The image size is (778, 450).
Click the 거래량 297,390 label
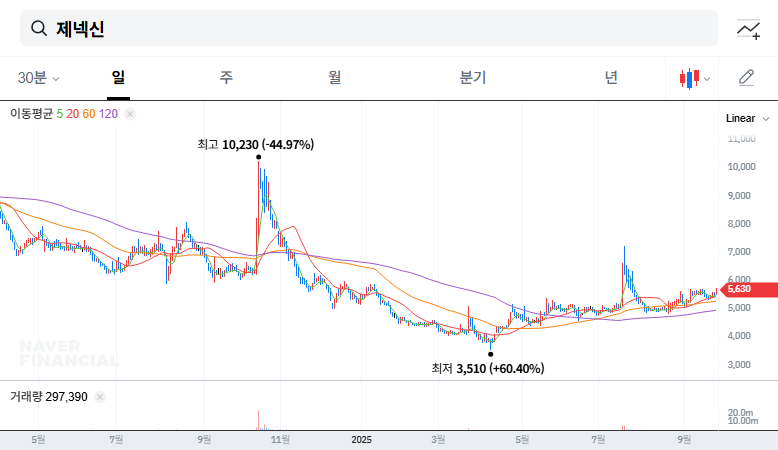coord(49,397)
